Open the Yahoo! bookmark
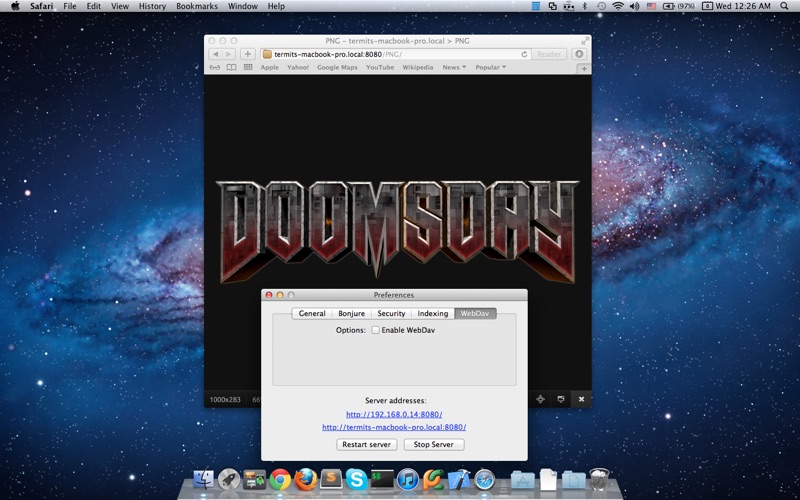The width and height of the screenshot is (800, 500). [297, 67]
